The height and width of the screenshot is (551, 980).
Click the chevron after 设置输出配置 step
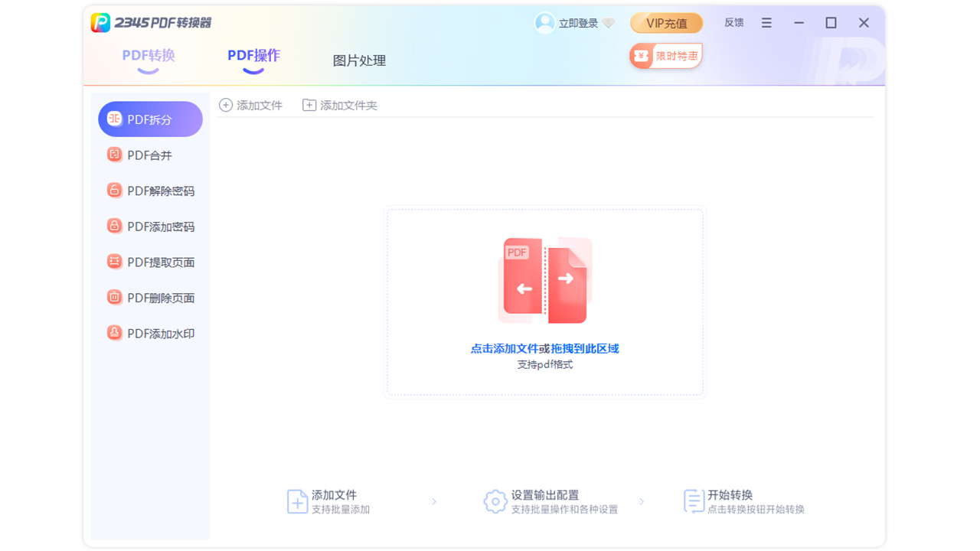pos(642,502)
